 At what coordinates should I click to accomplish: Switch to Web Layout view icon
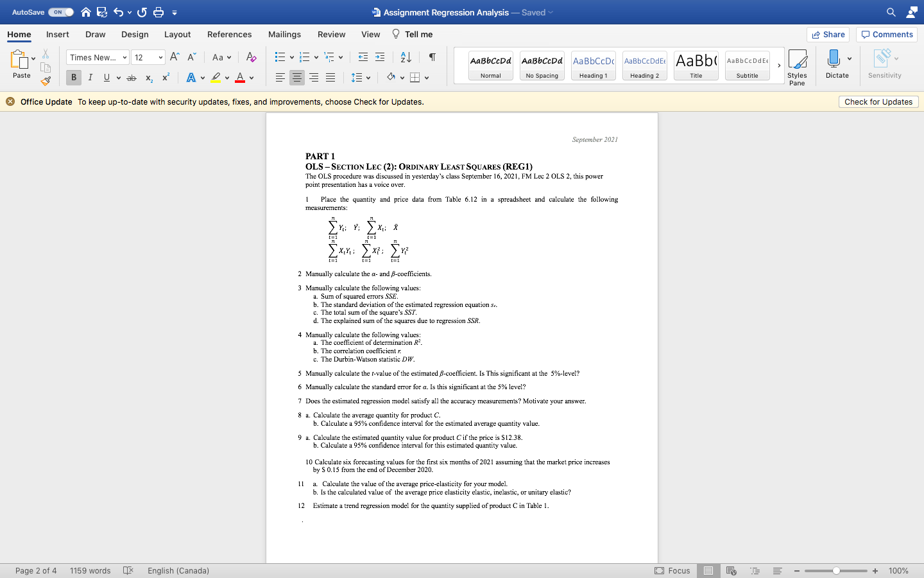coord(732,570)
